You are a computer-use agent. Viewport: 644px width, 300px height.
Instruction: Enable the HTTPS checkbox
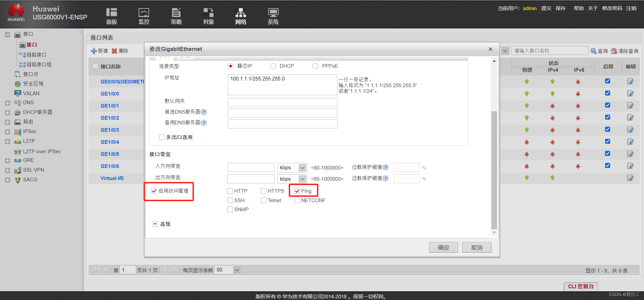point(264,191)
